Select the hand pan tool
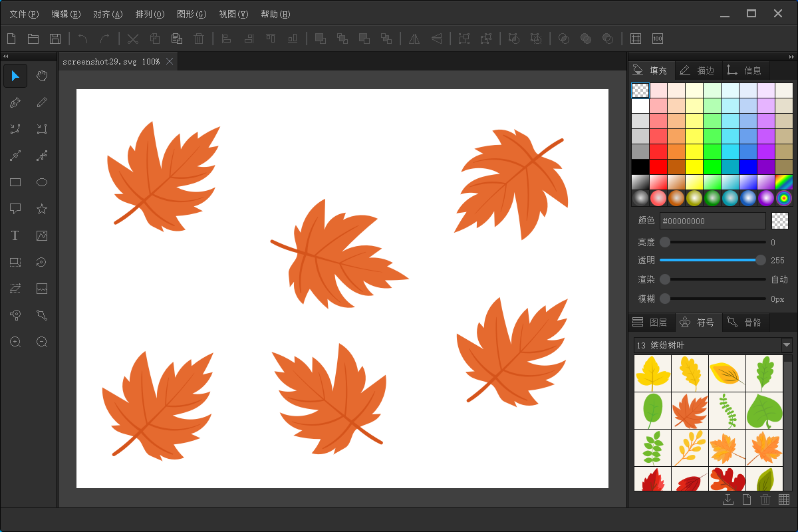The width and height of the screenshot is (798, 532). pos(42,76)
